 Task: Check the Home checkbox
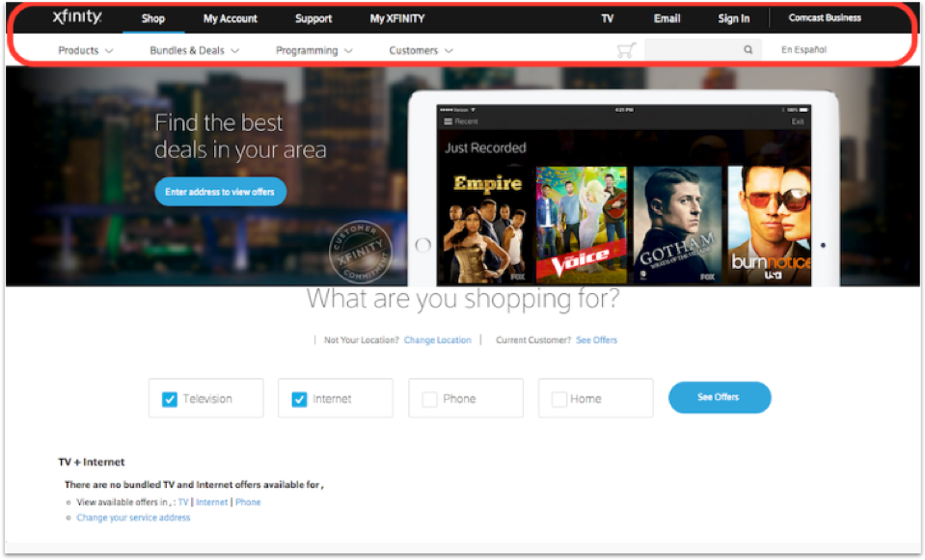(558, 399)
